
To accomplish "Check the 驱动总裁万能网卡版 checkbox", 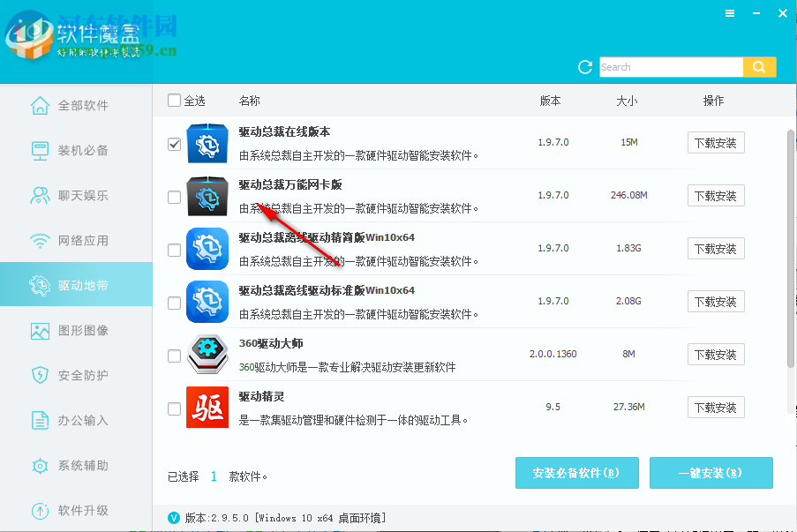I will point(175,197).
